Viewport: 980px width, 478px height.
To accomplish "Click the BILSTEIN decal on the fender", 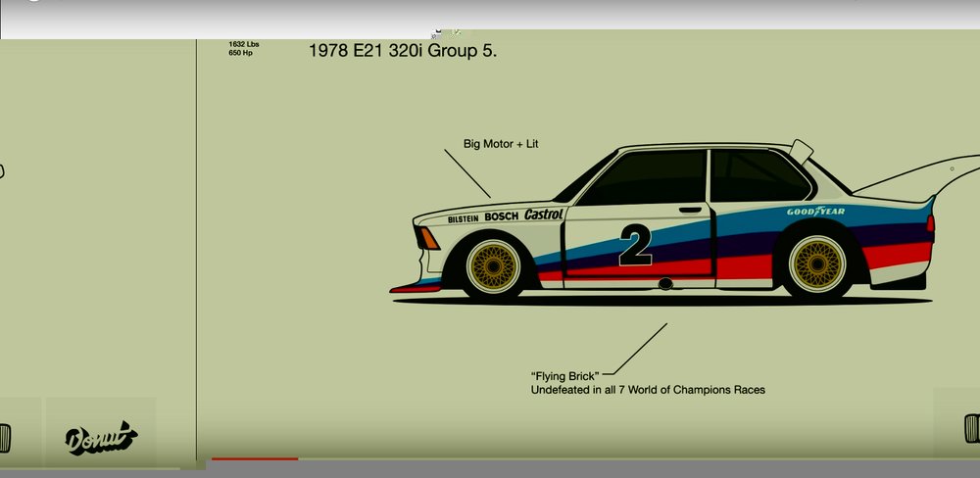I will (x=464, y=218).
